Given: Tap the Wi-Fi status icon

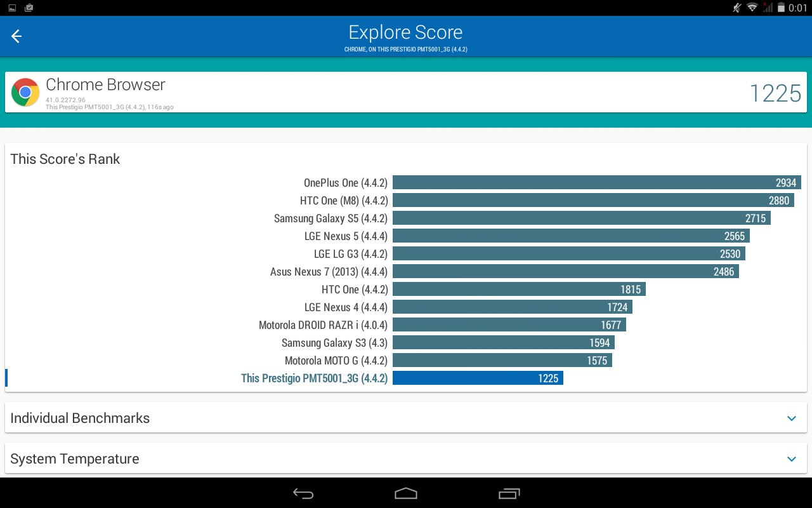Looking at the screenshot, I should click(752, 8).
